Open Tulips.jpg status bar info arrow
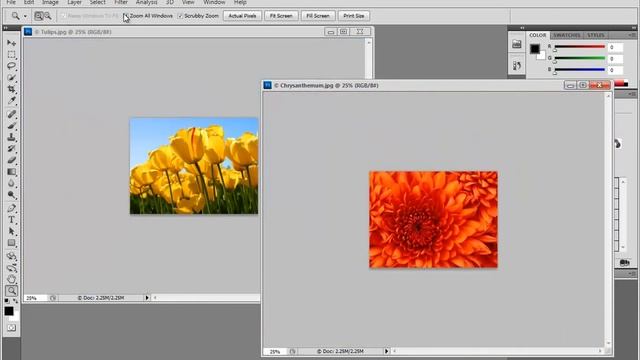The width and height of the screenshot is (640, 360). click(x=147, y=298)
